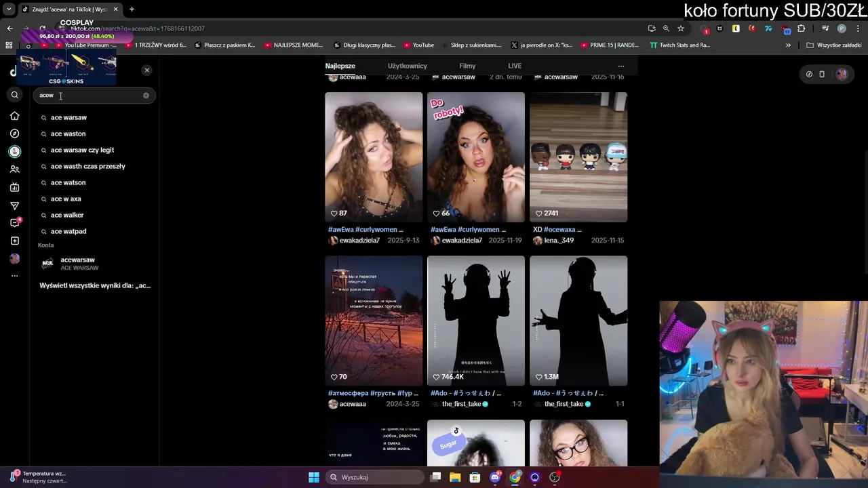Expand the Chrome tab search dropdown
This screenshot has height=488, width=868.
tap(9, 9)
